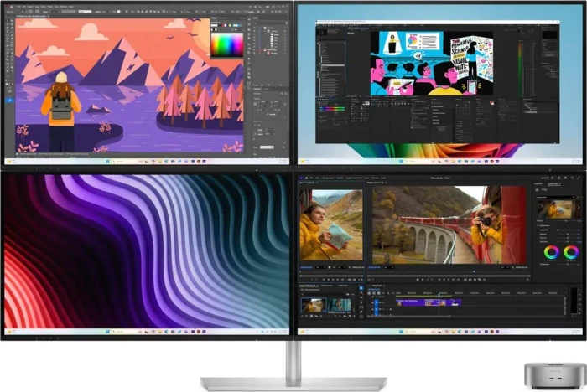587x392 pixels.
Task: Expand the second top-level Illustrator layer
Action: click(262, 49)
